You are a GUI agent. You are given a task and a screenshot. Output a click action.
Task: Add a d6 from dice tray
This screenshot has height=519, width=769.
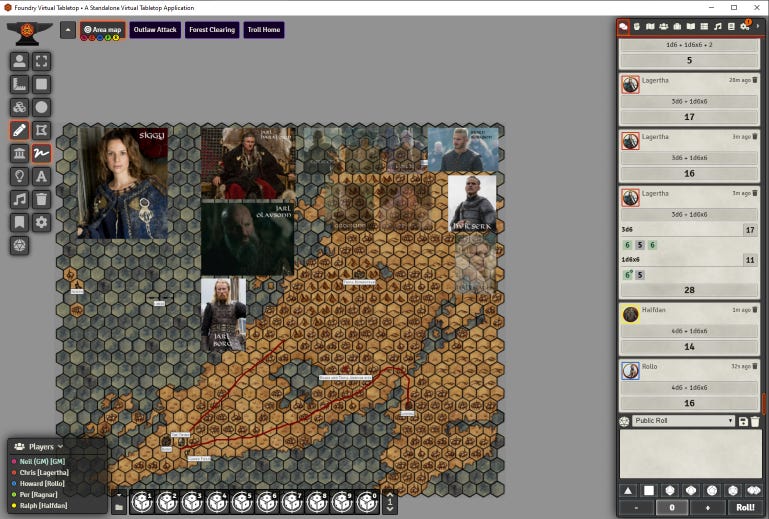649,490
